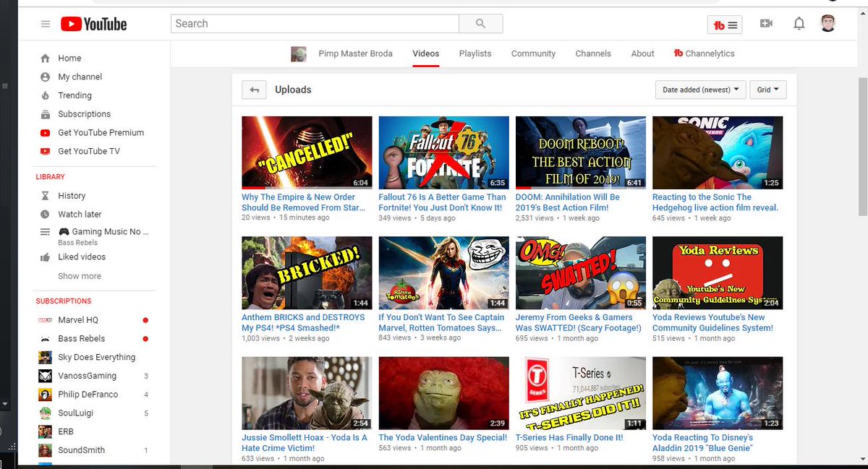
Task: Click the upload video camera icon
Action: (x=766, y=24)
